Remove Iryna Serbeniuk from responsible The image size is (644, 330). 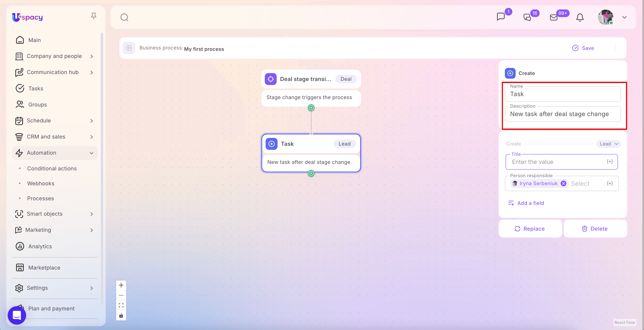click(563, 183)
